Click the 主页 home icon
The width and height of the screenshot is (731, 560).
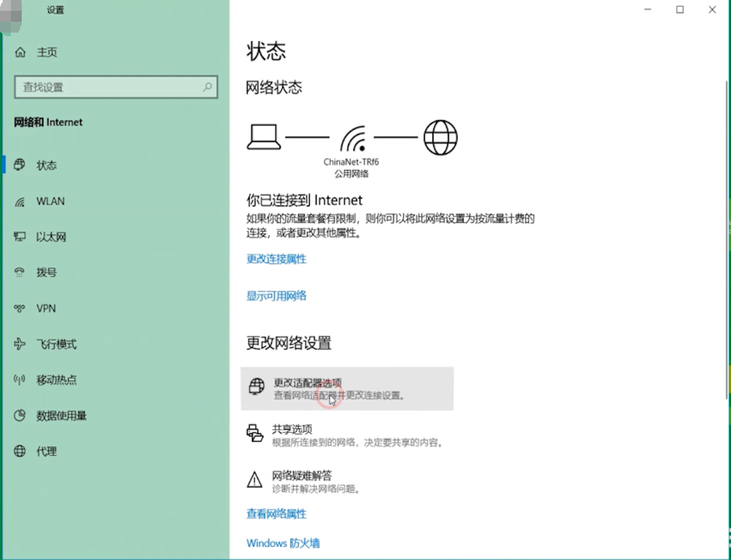[x=20, y=52]
